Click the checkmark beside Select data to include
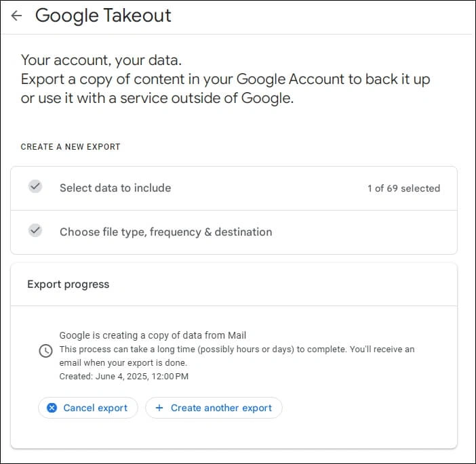 click(35, 186)
